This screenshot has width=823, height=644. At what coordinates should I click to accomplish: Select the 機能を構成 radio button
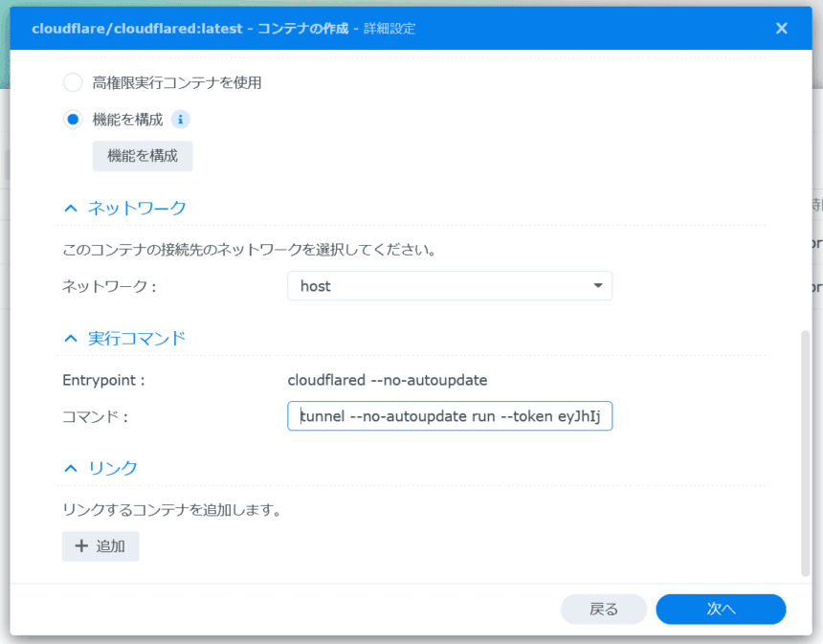[x=72, y=119]
